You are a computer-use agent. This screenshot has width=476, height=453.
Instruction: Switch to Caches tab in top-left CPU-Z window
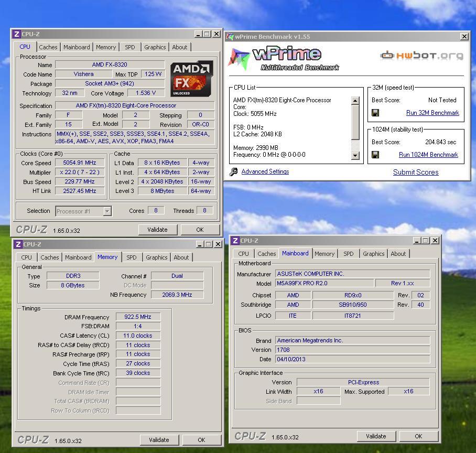(48, 47)
